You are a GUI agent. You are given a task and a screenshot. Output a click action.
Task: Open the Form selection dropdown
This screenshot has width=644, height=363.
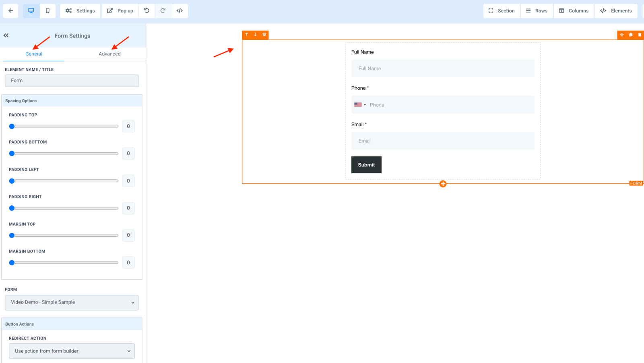pyautogui.click(x=72, y=303)
